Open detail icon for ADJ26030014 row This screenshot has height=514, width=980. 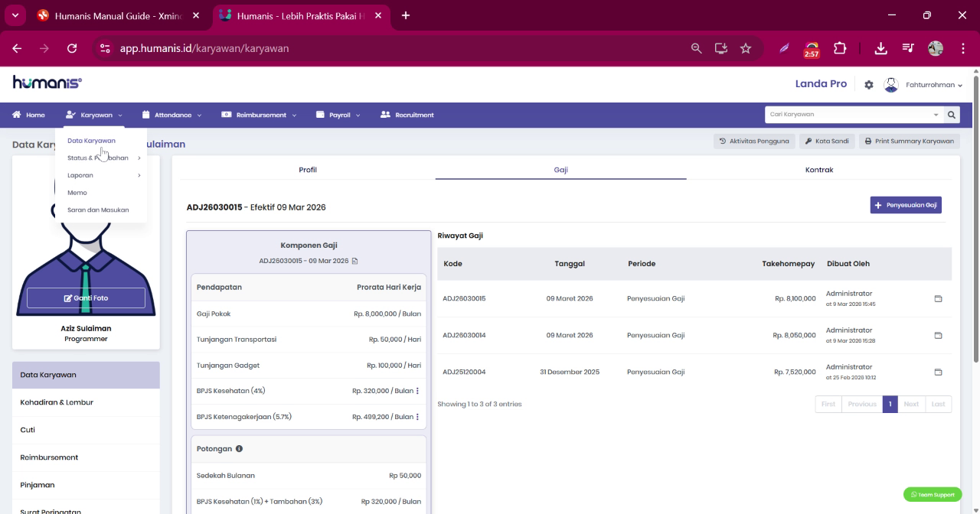coord(938,336)
